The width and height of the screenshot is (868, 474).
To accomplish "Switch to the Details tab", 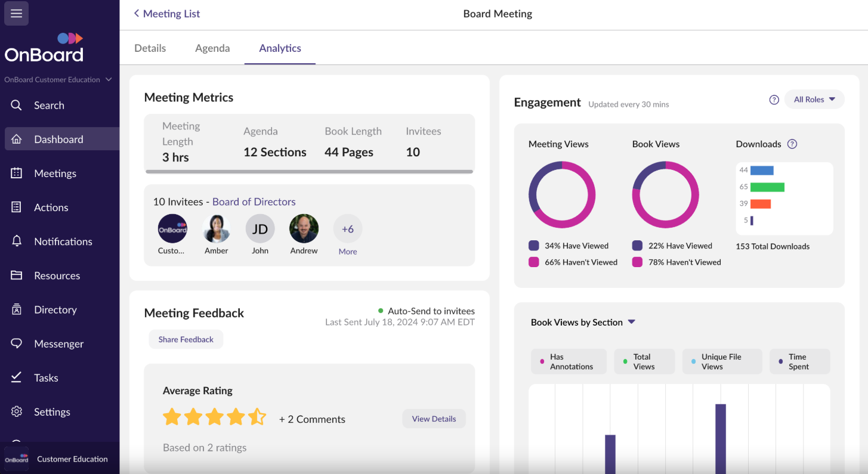I will 150,48.
